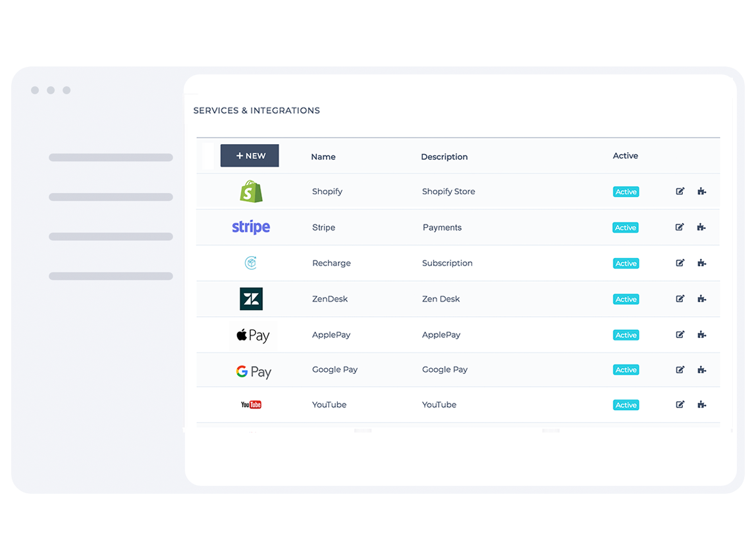The height and width of the screenshot is (553, 756).
Task: Sort by the Description column header
Action: 444,157
